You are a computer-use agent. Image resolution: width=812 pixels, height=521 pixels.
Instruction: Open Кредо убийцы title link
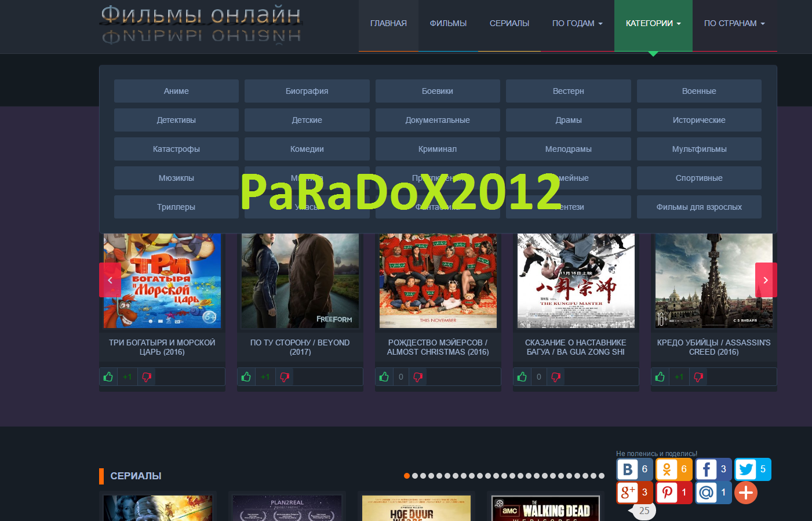[x=714, y=347]
